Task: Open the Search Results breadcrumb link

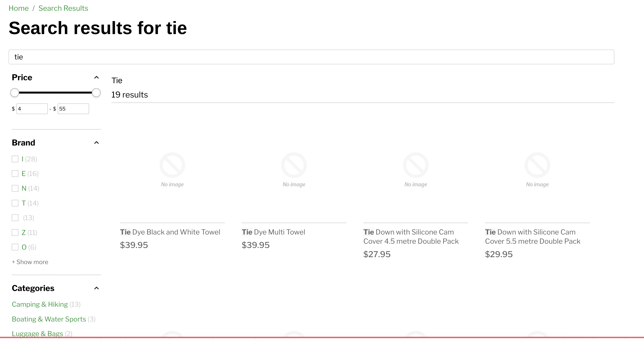Action: pos(63,8)
